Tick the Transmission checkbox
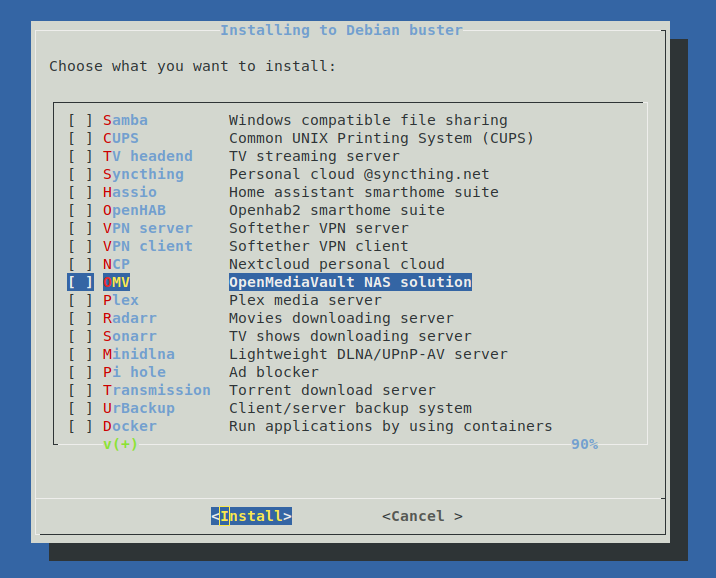 (x=80, y=390)
